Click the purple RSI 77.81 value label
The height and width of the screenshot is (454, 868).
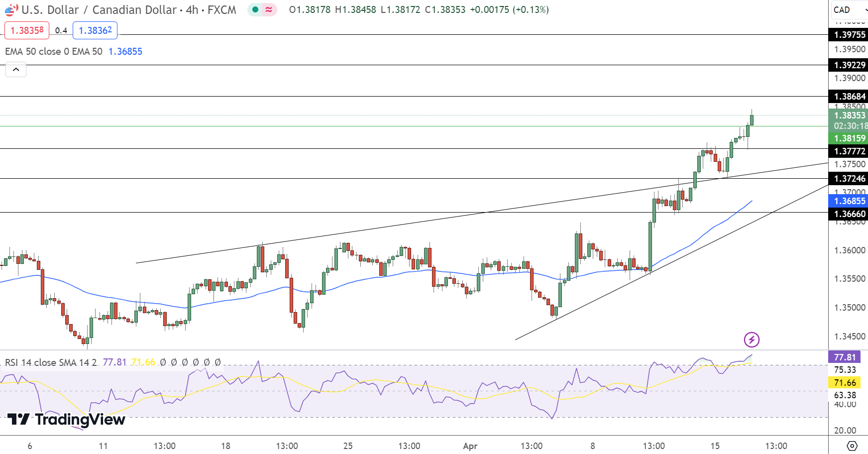[x=845, y=357]
